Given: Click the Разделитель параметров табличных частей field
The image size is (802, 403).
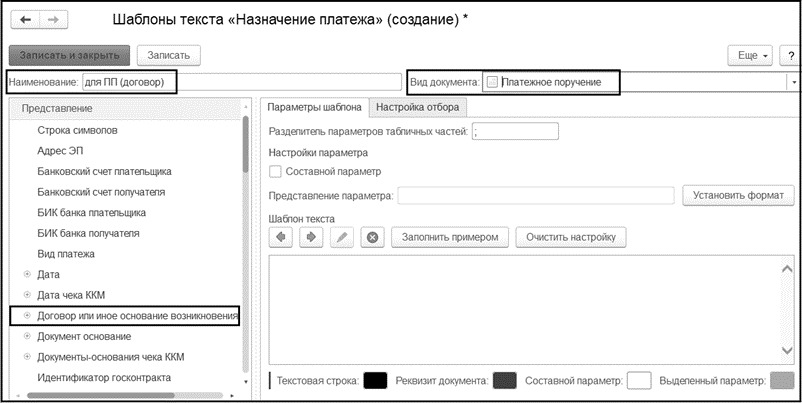Looking at the screenshot, I should (x=516, y=131).
